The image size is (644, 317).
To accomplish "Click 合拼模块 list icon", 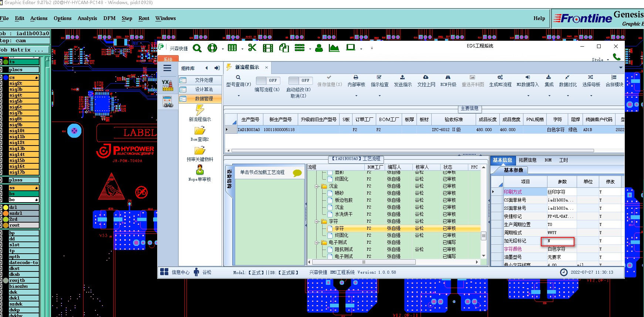I will (614, 77).
